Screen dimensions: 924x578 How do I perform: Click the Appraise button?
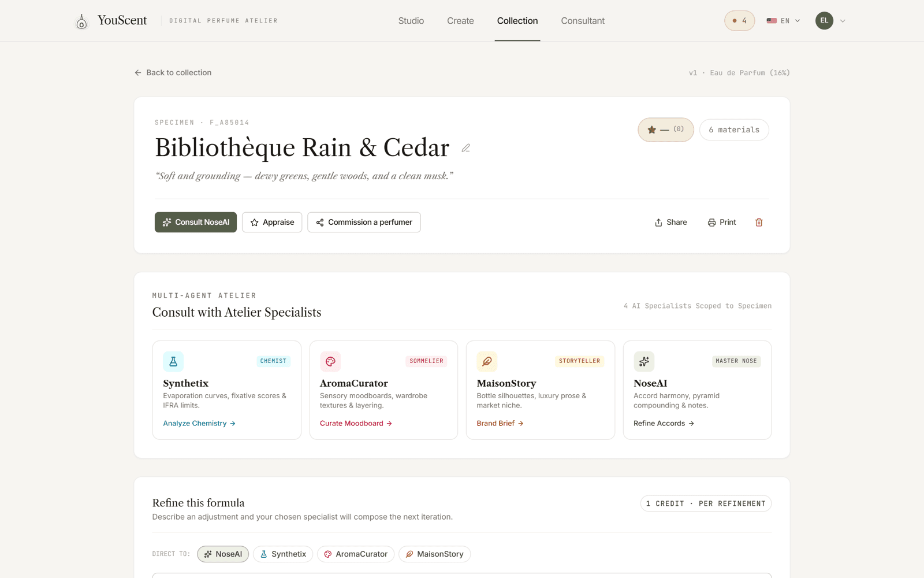pyautogui.click(x=272, y=223)
